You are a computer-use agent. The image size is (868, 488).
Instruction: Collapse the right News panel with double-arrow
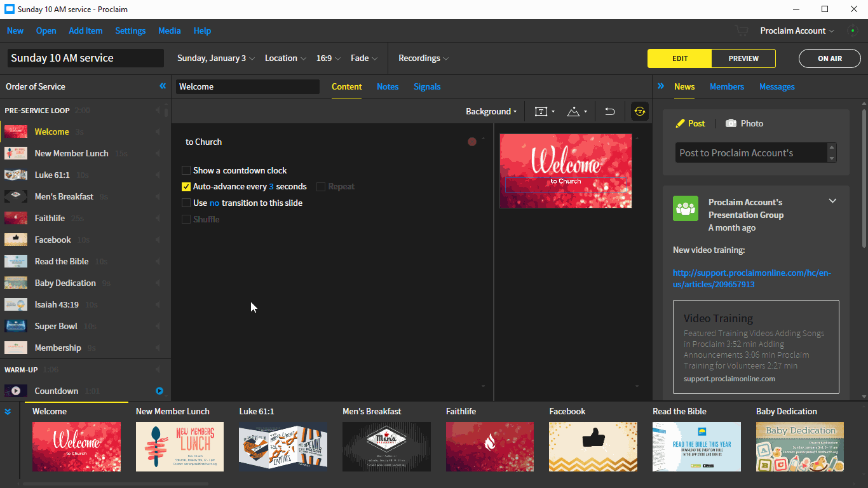(661, 86)
